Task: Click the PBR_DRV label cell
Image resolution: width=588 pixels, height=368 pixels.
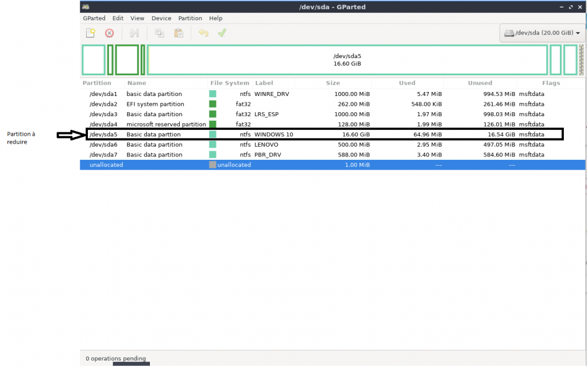Action: 268,155
